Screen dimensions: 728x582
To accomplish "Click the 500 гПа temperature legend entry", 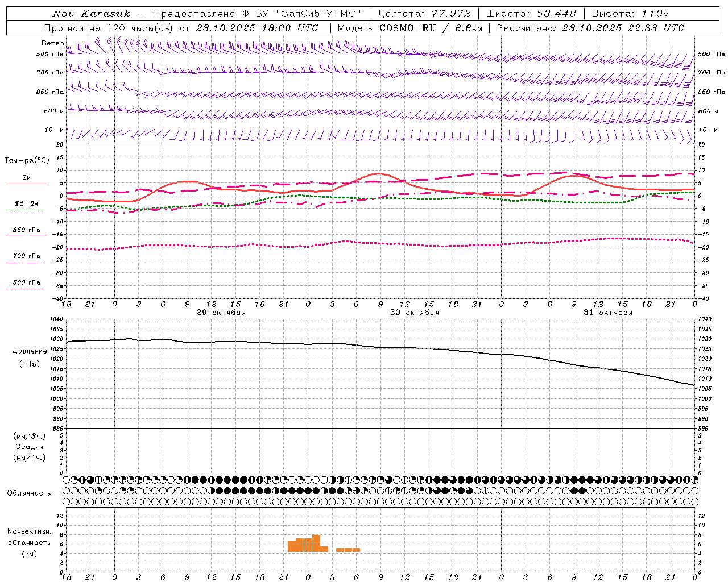I will (27, 282).
